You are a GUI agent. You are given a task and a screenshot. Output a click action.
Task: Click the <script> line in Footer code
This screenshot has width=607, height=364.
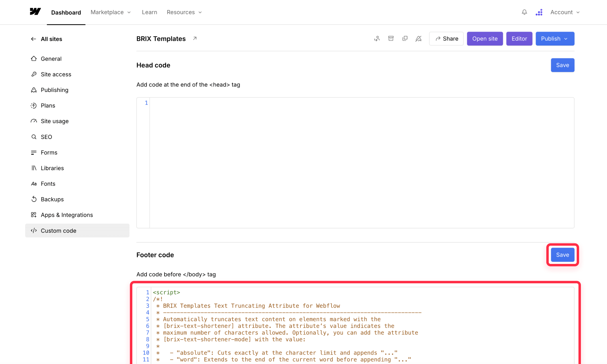(x=166, y=292)
